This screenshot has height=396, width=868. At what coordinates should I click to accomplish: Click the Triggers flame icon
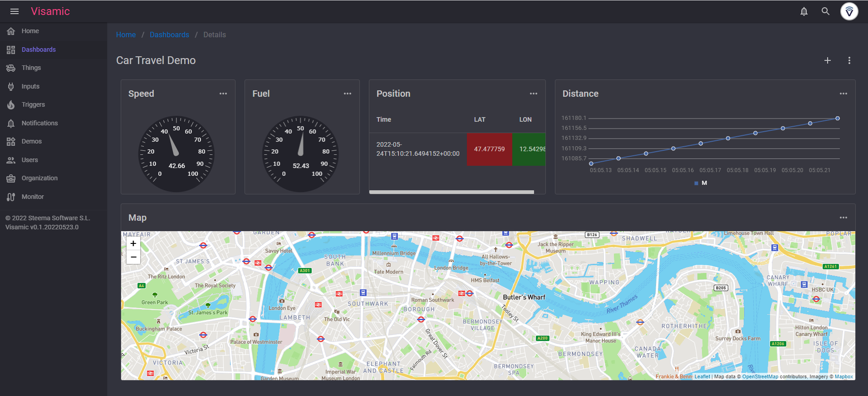coord(11,105)
